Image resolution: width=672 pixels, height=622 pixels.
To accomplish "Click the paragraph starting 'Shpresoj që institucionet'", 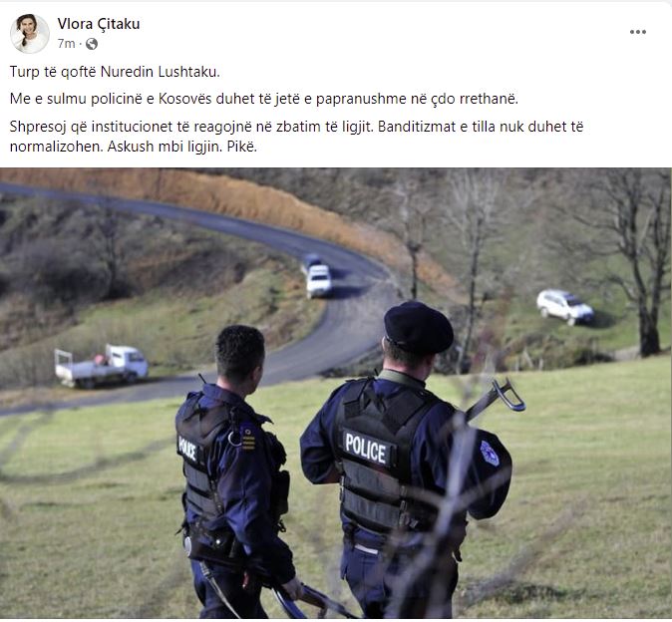I will [x=296, y=137].
